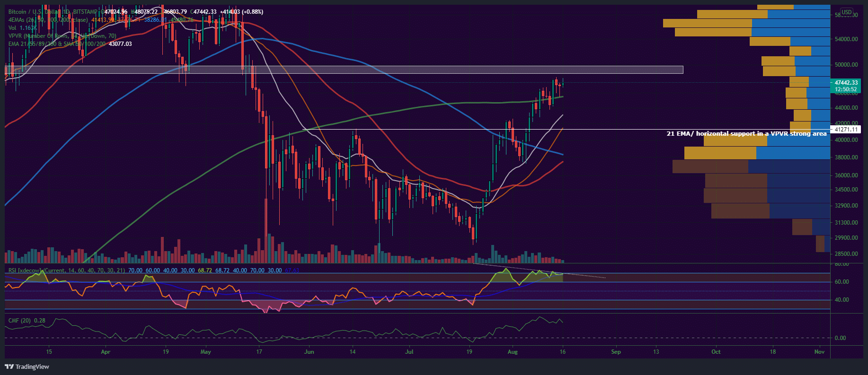The width and height of the screenshot is (868, 375).
Task: Click the 54000.00 price axis label
Action: pos(846,39)
